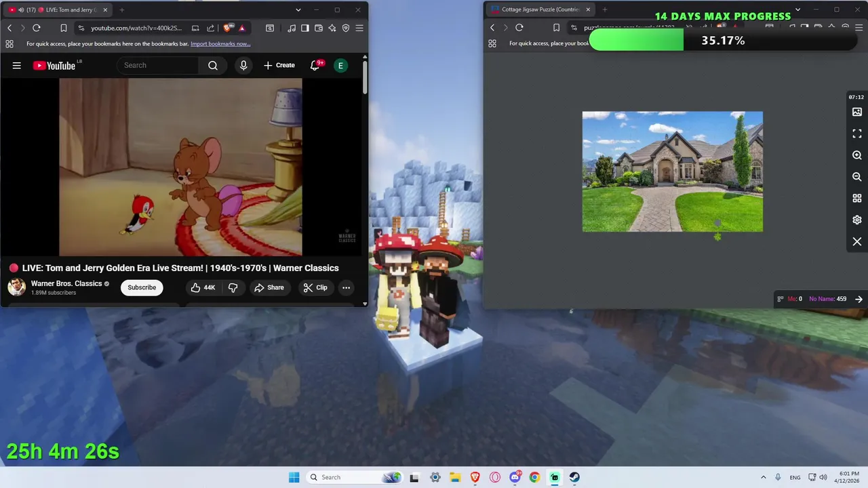The height and width of the screenshot is (488, 868).
Task: Click the cottage jigsaw puzzle image
Action: pyautogui.click(x=672, y=171)
